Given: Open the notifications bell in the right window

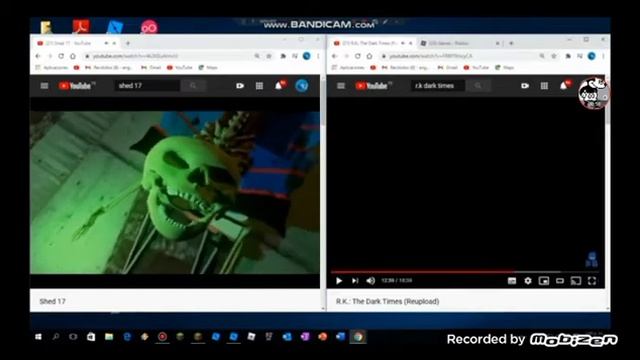Looking at the screenshot, I should pos(564,85).
